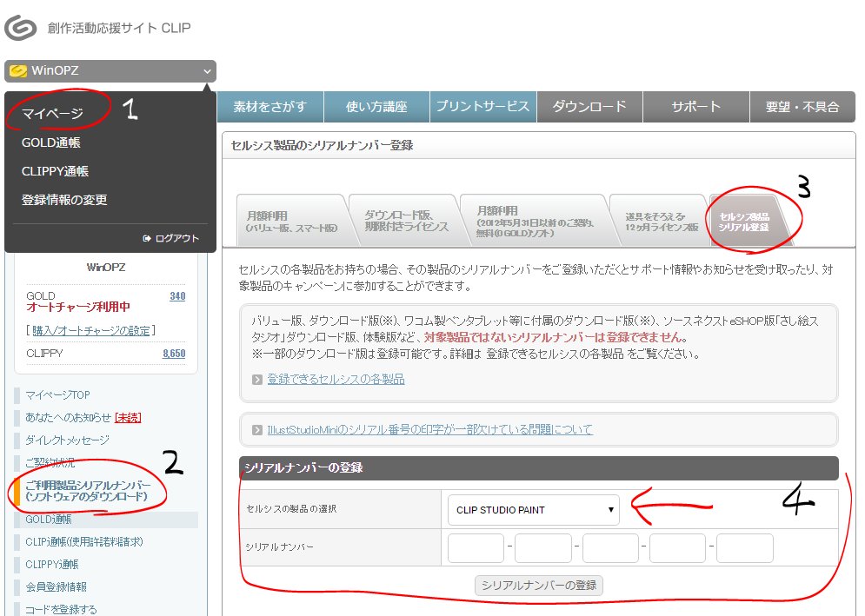Screen dimensions: 865x616
Task: Switch to 道具をそろえる12ヶ月ライセンス版 tab
Action: pyautogui.click(x=661, y=222)
